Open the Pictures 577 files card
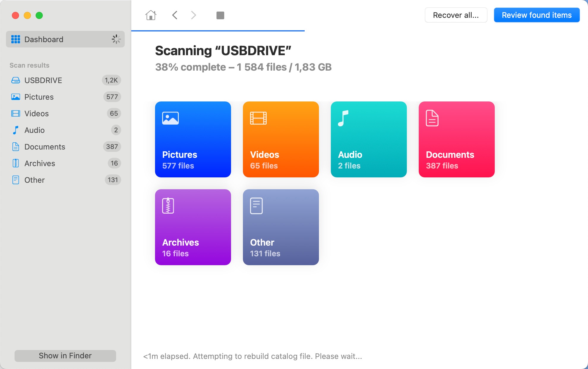The image size is (588, 369). [x=193, y=139]
